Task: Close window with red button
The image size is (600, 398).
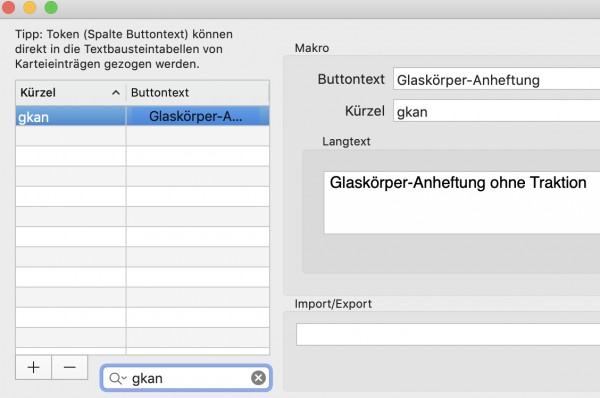Action: [x=8, y=7]
